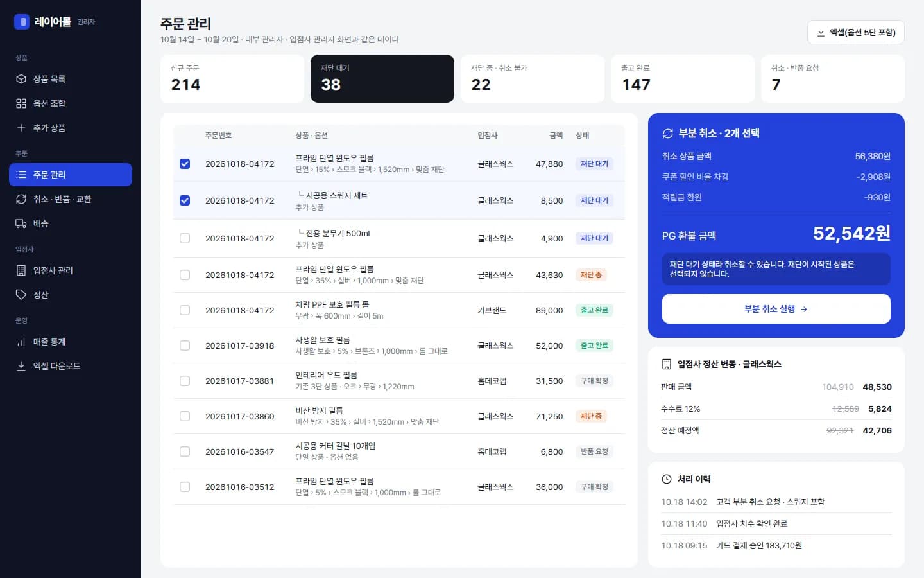
Task: Click the clock icon beside 처리 이력
Action: [667, 479]
